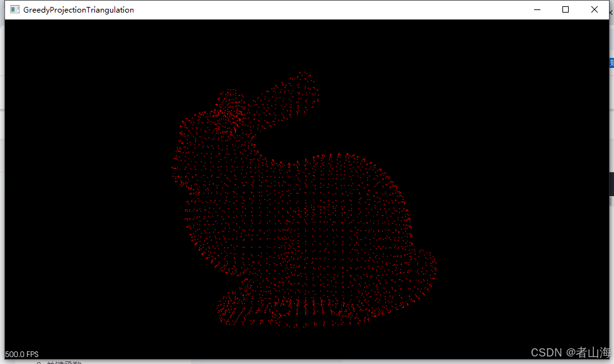Click the GreedyProjectionTriangulation title text
The image size is (614, 364).
click(79, 10)
